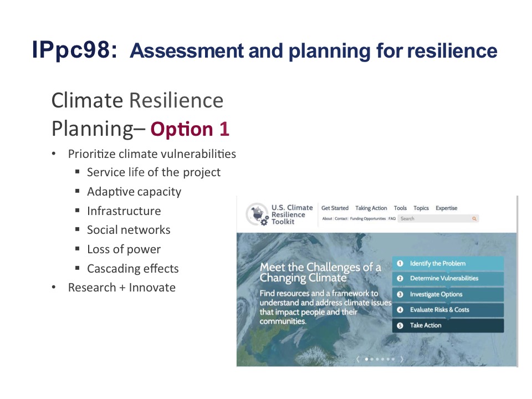Image resolution: width=532 pixels, height=399 pixels.
Task: Click the orange search magnifier icon
Action: (x=474, y=219)
